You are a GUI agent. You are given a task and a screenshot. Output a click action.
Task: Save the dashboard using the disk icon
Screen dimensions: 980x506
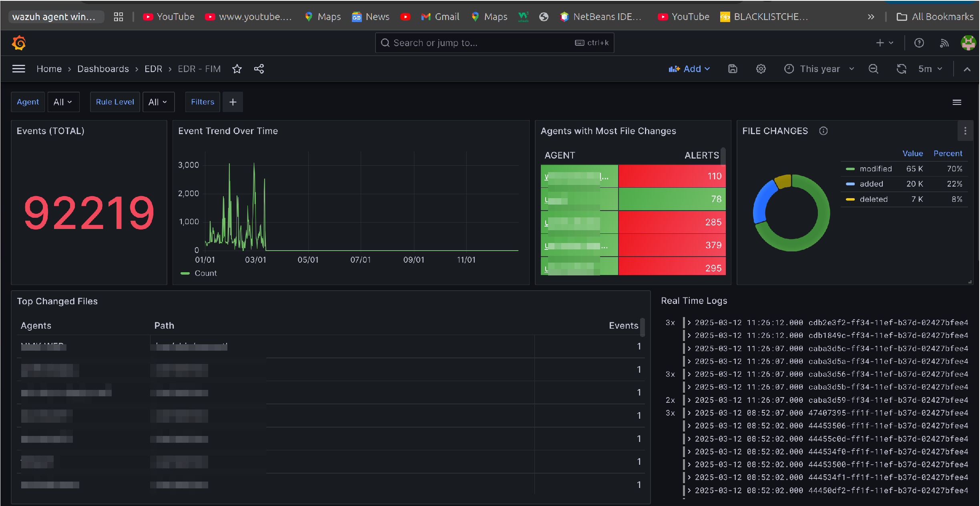(732, 69)
